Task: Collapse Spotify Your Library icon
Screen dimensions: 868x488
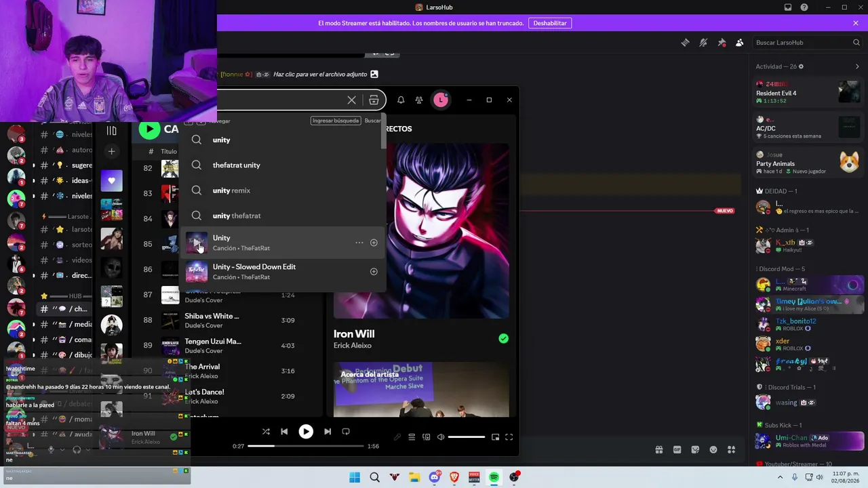Action: 111,131
